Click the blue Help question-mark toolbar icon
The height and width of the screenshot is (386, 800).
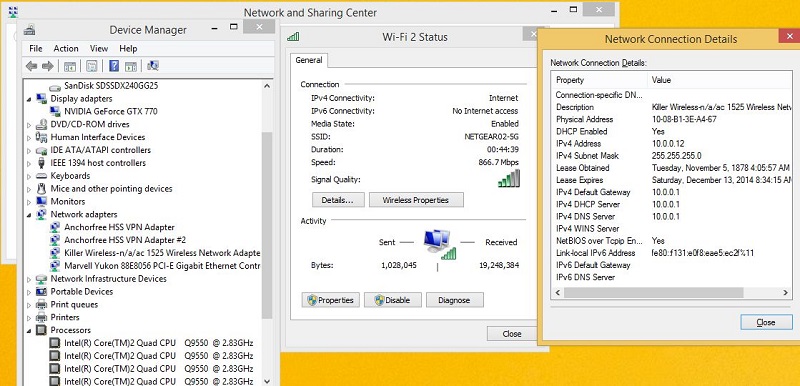point(114,66)
